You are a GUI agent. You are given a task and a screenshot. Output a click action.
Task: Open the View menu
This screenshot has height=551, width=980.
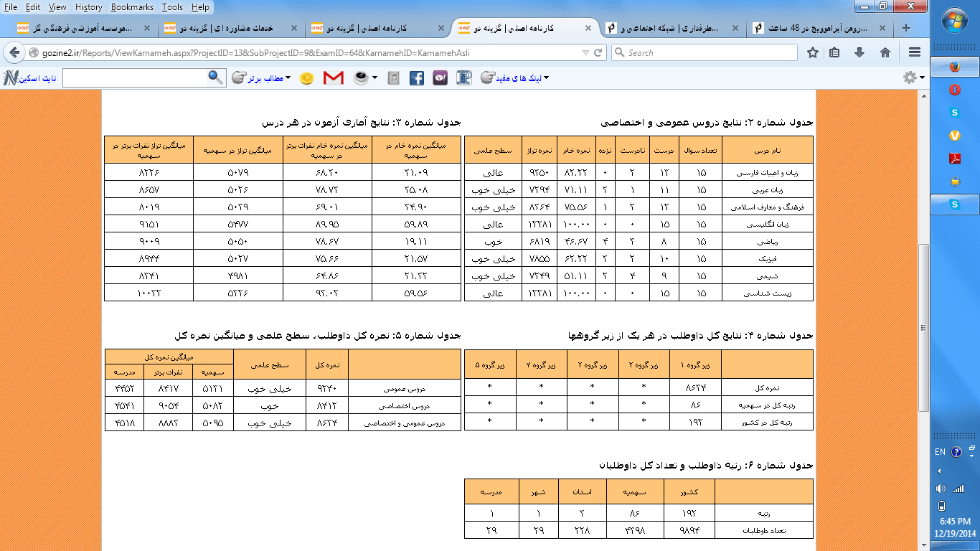click(57, 7)
